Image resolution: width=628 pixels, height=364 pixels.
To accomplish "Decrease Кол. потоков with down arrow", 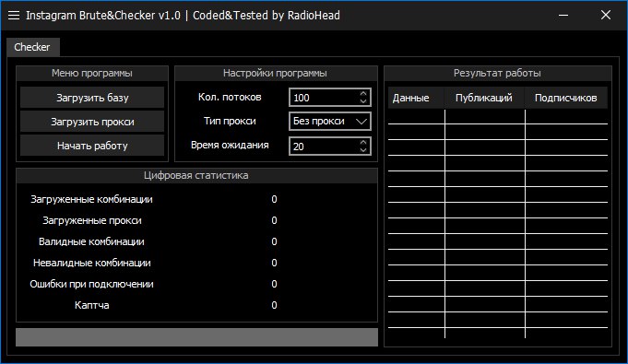I will coord(362,101).
